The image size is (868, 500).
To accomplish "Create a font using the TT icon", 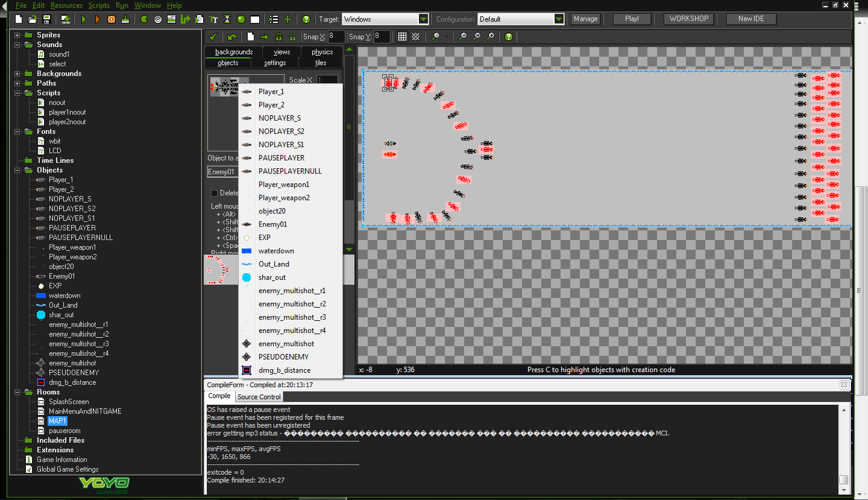I will point(214,19).
